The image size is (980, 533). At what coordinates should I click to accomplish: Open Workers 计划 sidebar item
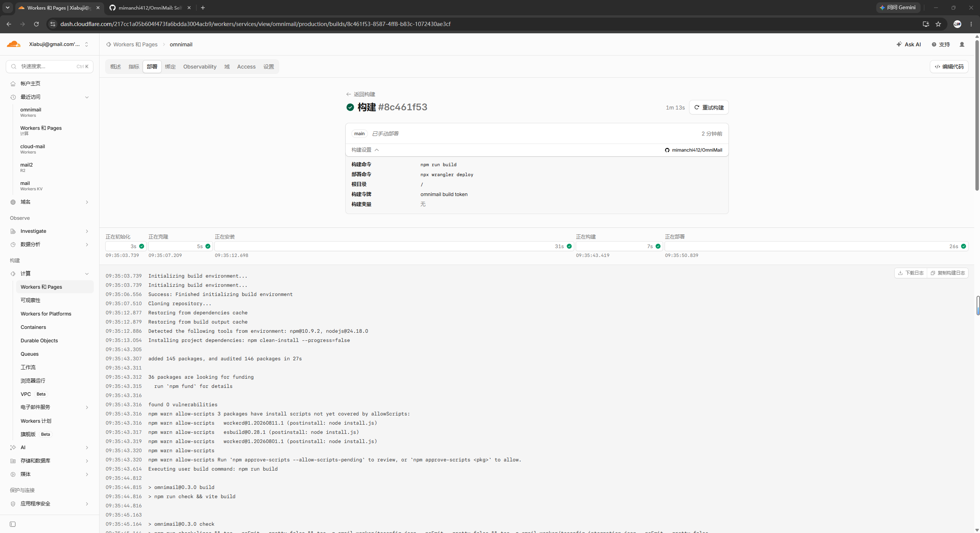(x=36, y=421)
